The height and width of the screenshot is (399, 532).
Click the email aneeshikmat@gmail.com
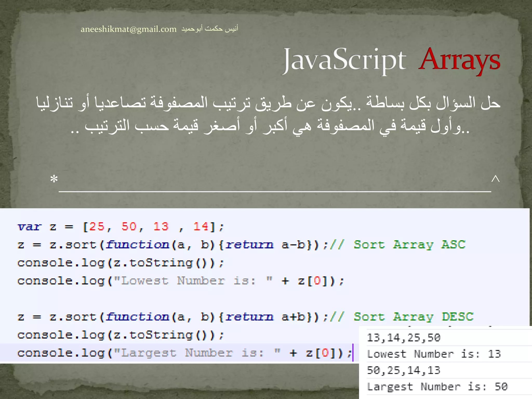click(x=129, y=29)
